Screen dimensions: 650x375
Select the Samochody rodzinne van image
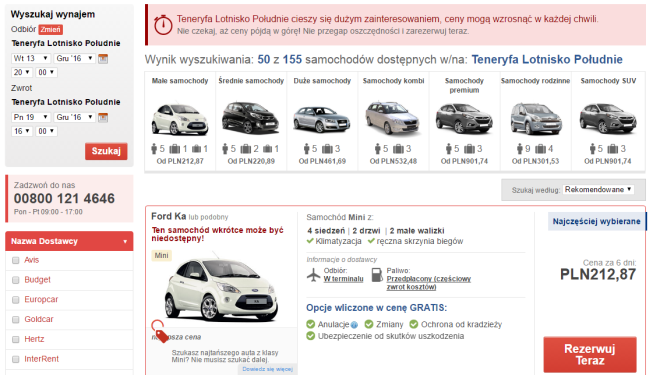[536, 119]
